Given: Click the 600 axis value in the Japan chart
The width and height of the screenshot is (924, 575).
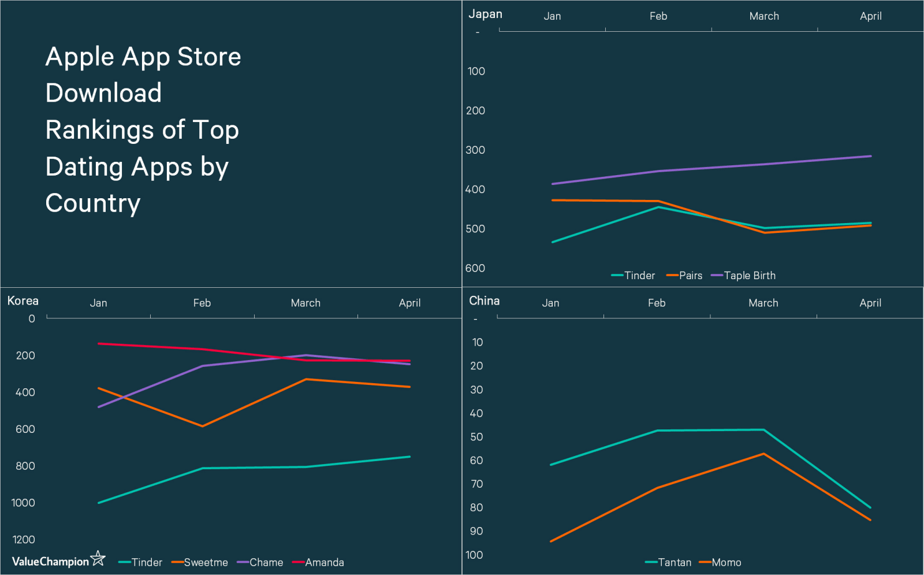Looking at the screenshot, I should (x=475, y=268).
